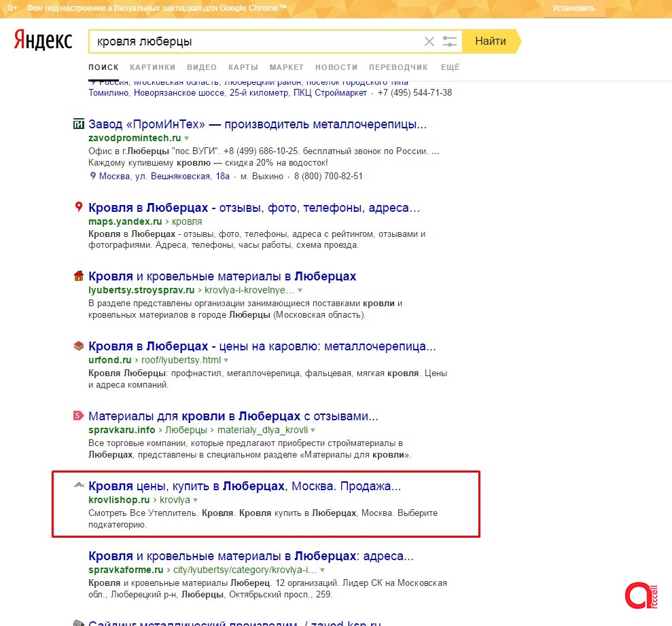Click the red map marker favicon for maps.yandex.ru
The width and height of the screenshot is (672, 626).
point(78,207)
